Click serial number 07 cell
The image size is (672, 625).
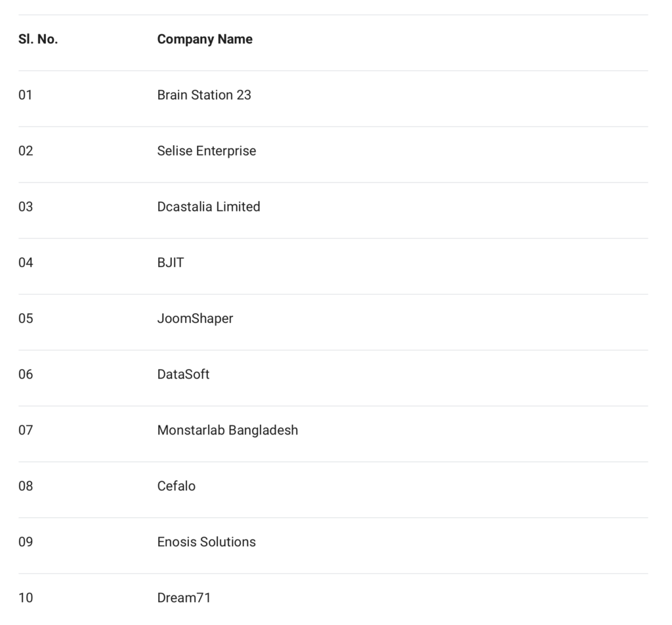click(x=26, y=430)
